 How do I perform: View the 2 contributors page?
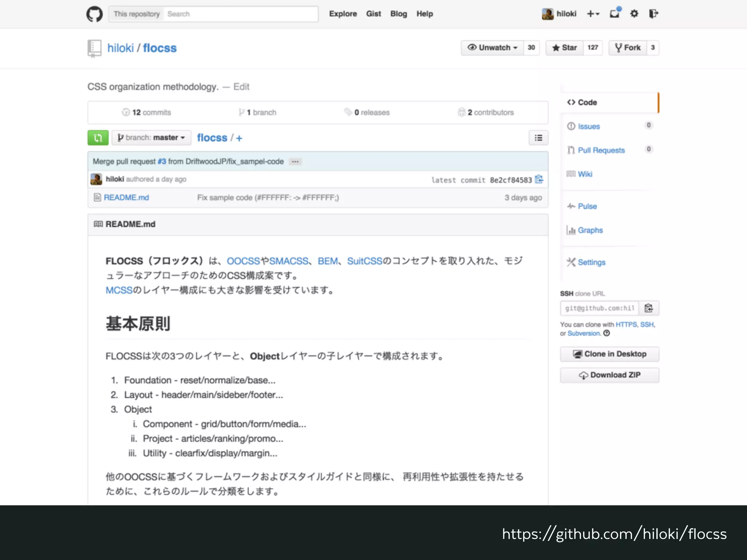[x=486, y=112]
